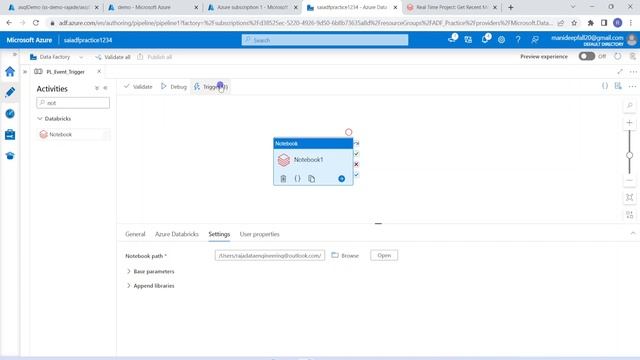Open Azure help question mark icon

pos(518,40)
